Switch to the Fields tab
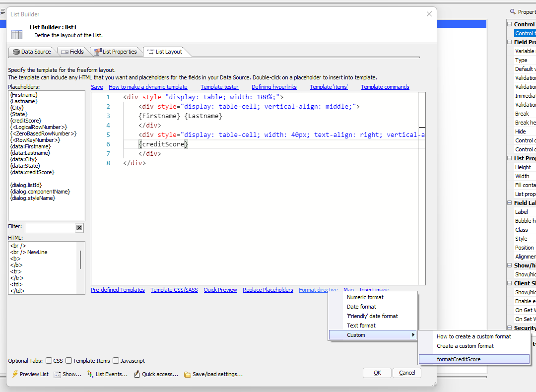536x392 pixels. pyautogui.click(x=72, y=52)
